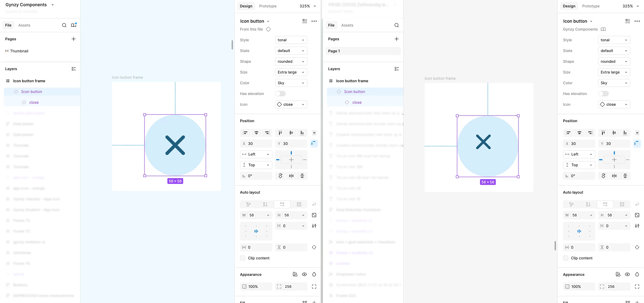Open Icon dropdown close in right panel
Image resolution: width=644 pixels, height=303 pixels.
pos(614,104)
